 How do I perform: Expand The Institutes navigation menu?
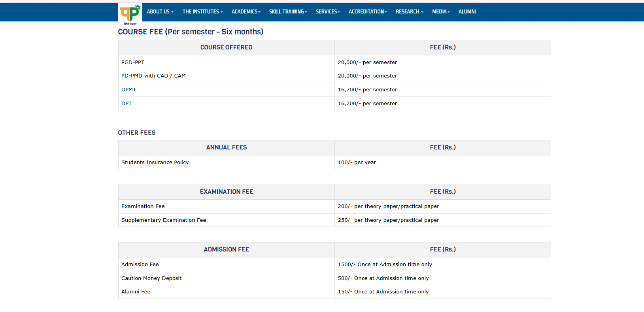pyautogui.click(x=202, y=12)
